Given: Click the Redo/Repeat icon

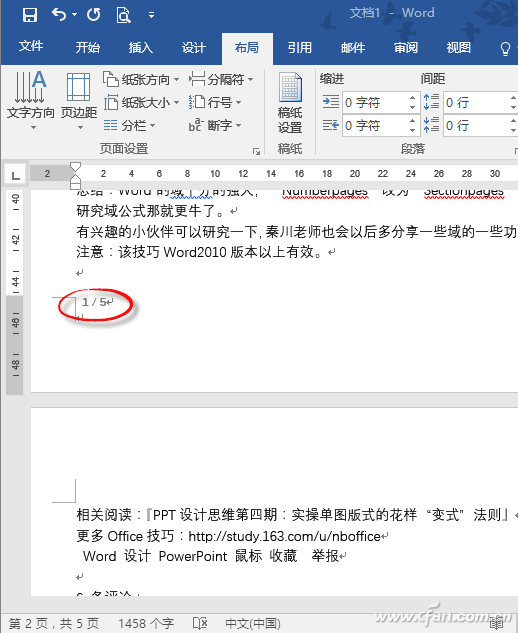Looking at the screenshot, I should click(x=93, y=15).
